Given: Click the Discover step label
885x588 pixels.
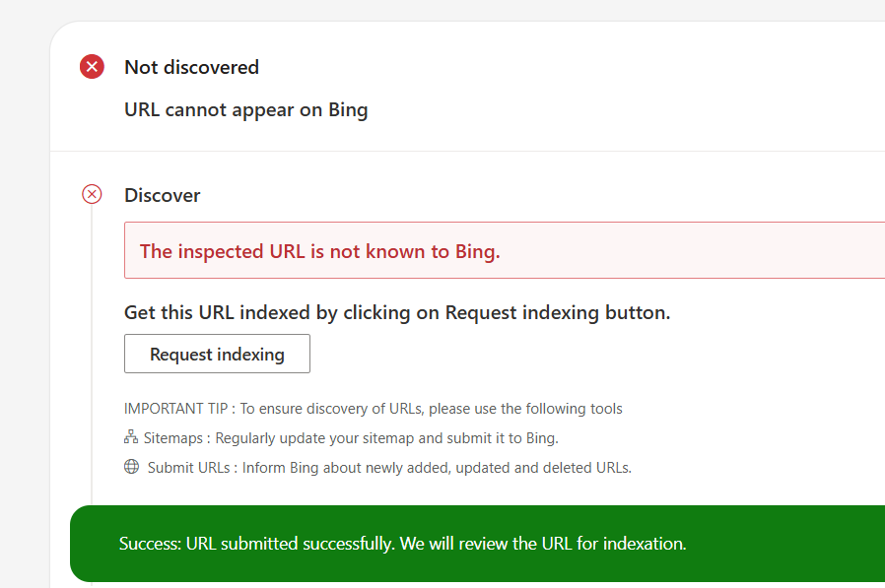Looking at the screenshot, I should [x=162, y=195].
